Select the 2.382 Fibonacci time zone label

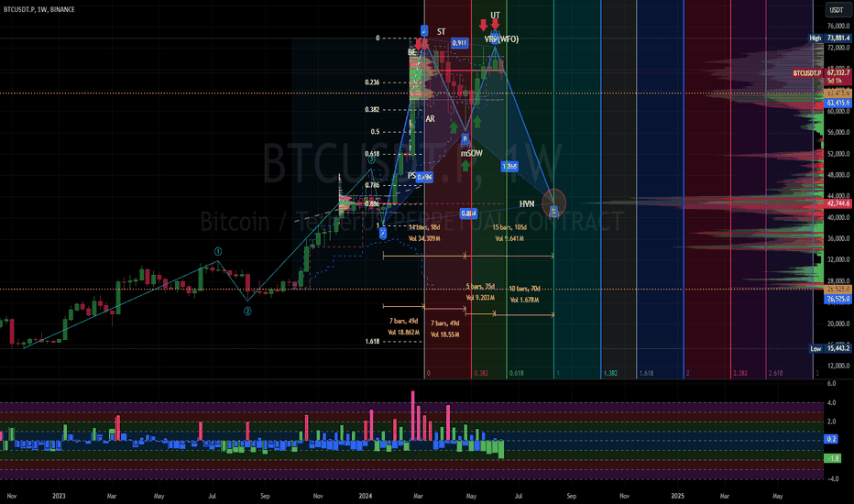pyautogui.click(x=740, y=373)
